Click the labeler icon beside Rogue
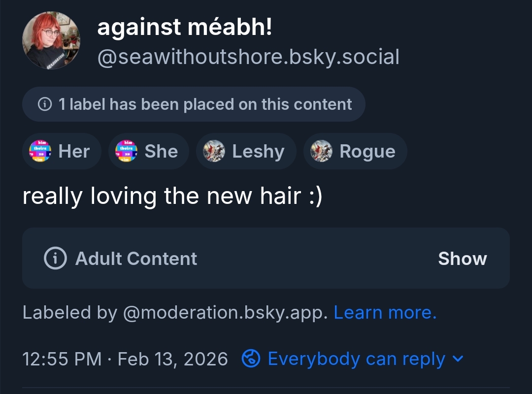 coord(321,151)
